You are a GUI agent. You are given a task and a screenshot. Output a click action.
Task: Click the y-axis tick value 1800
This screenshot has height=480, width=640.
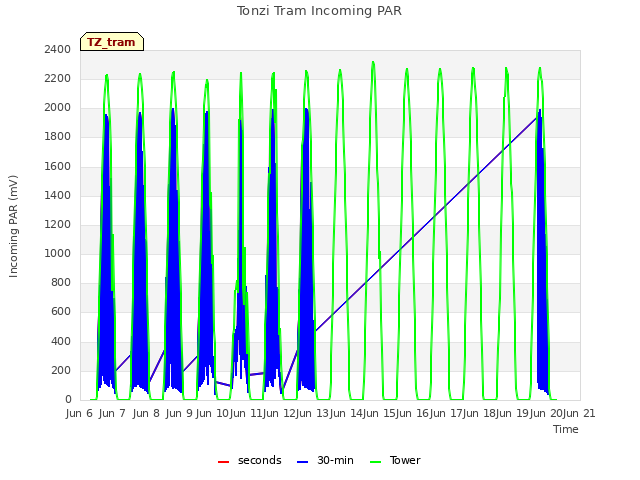58,137
